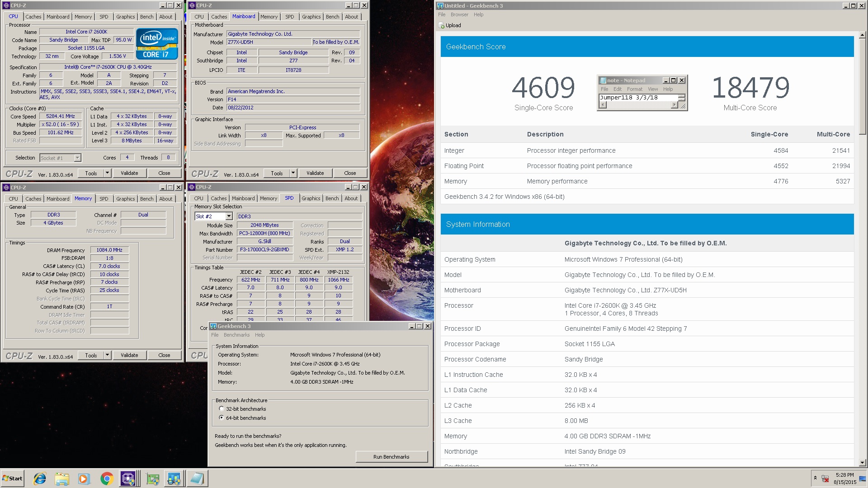
Task: Select the 64-bit benchmarks radio button
Action: pos(222,418)
